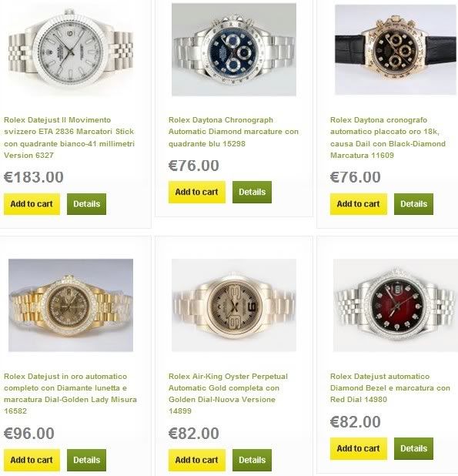Open the white dial Datejust II watch image
Screen dimensions: 458x476
click(71, 49)
